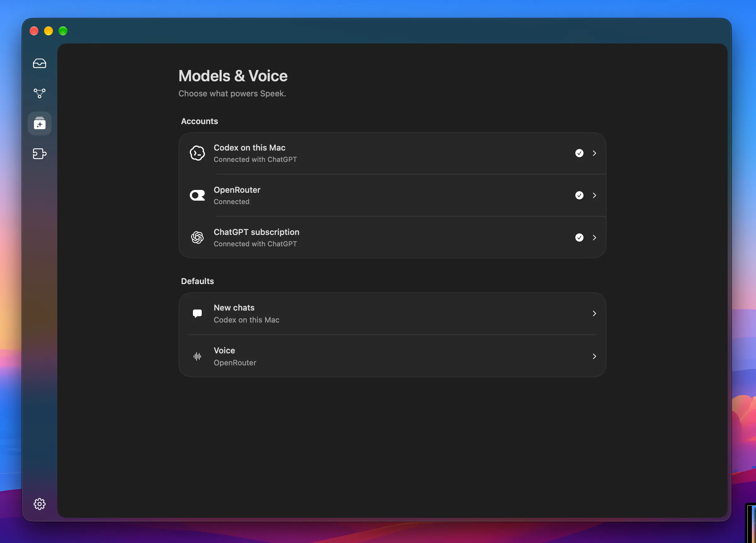
Task: Maximize the window with green button
Action: (x=63, y=31)
